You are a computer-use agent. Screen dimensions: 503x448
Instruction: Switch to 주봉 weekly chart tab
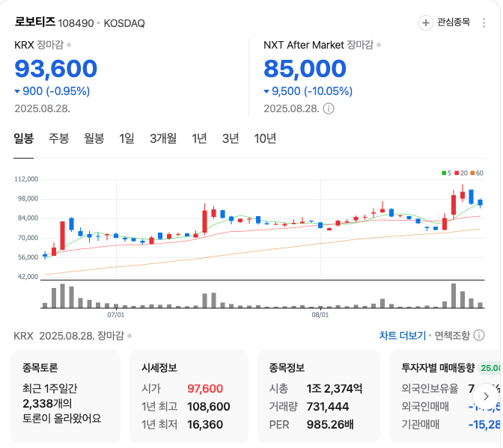pos(58,138)
